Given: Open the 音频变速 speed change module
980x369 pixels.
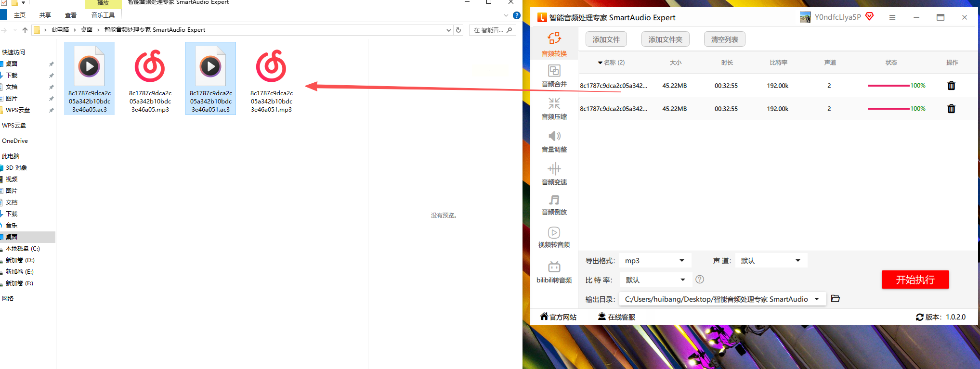Looking at the screenshot, I should [x=554, y=174].
